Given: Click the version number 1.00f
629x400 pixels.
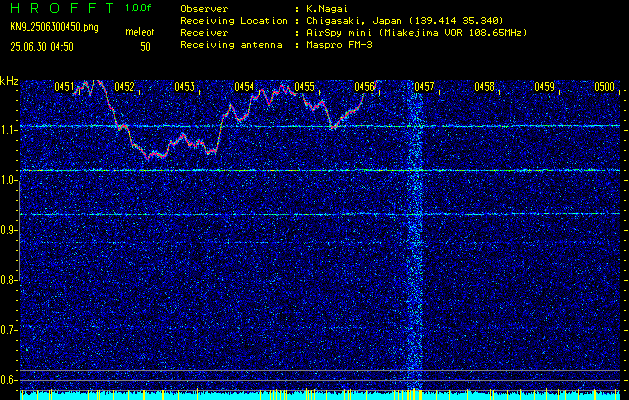Looking at the screenshot, I should [x=138, y=8].
